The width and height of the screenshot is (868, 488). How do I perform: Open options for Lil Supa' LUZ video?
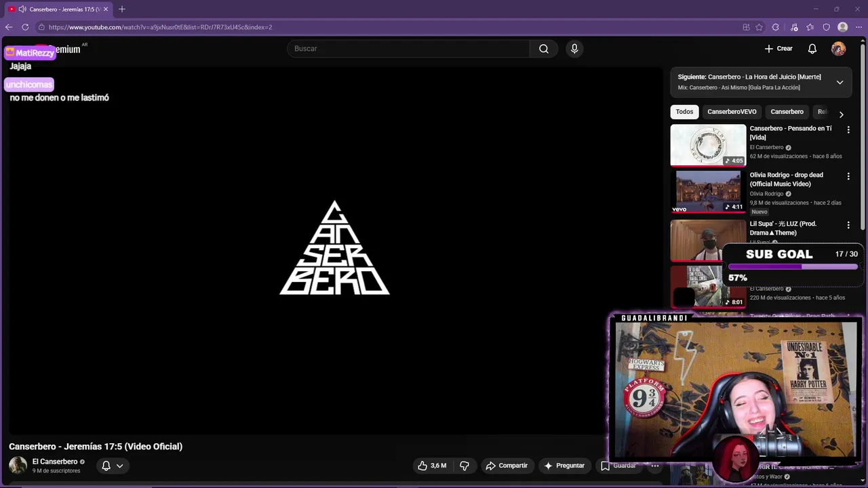tap(848, 225)
